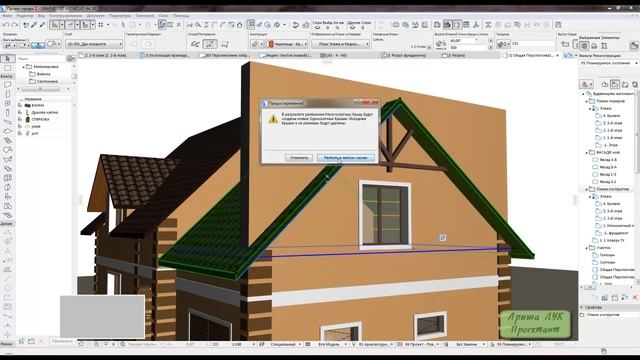
Task: Select the Pick Up Parameters eyedropper
Action: (34, 25)
